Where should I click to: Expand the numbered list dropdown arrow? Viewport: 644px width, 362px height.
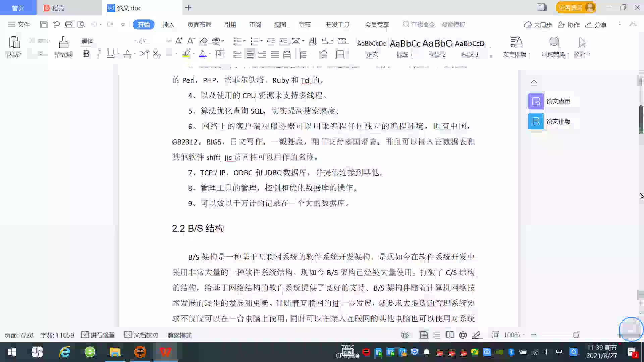coord(261,41)
